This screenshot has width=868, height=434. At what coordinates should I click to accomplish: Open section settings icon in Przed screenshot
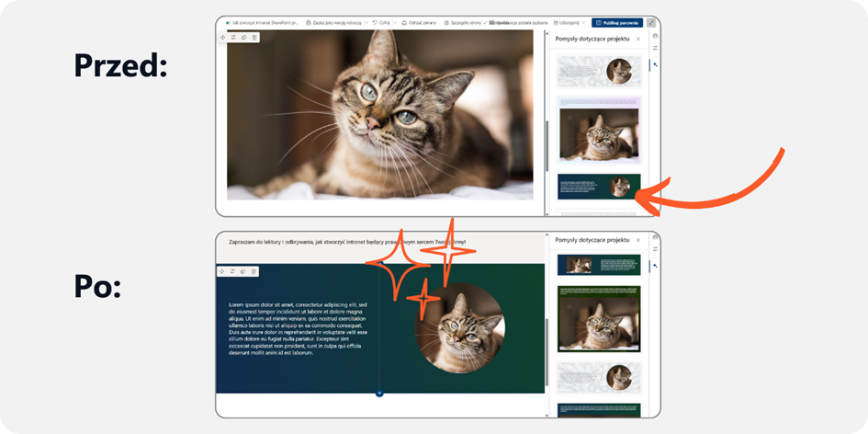tap(233, 37)
